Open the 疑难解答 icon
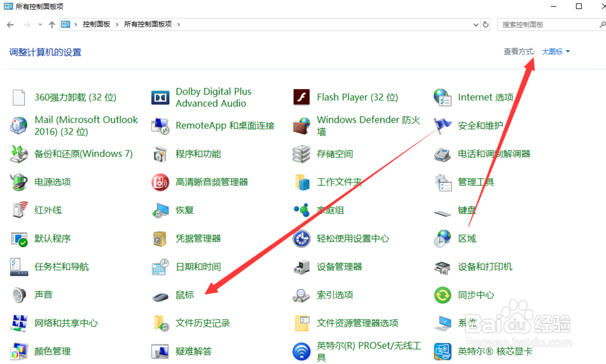 (160, 352)
